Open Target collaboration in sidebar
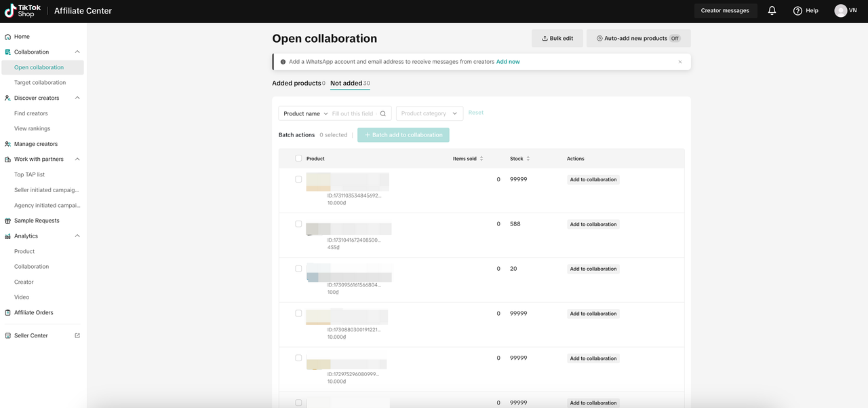The height and width of the screenshot is (408, 868). pyautogui.click(x=40, y=83)
